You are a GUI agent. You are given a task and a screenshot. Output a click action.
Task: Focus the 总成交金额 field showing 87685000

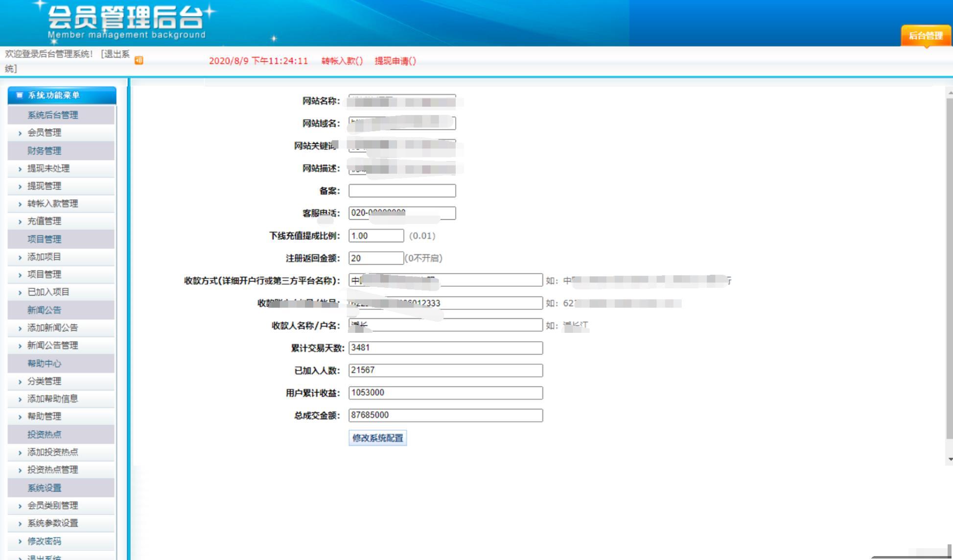446,416
